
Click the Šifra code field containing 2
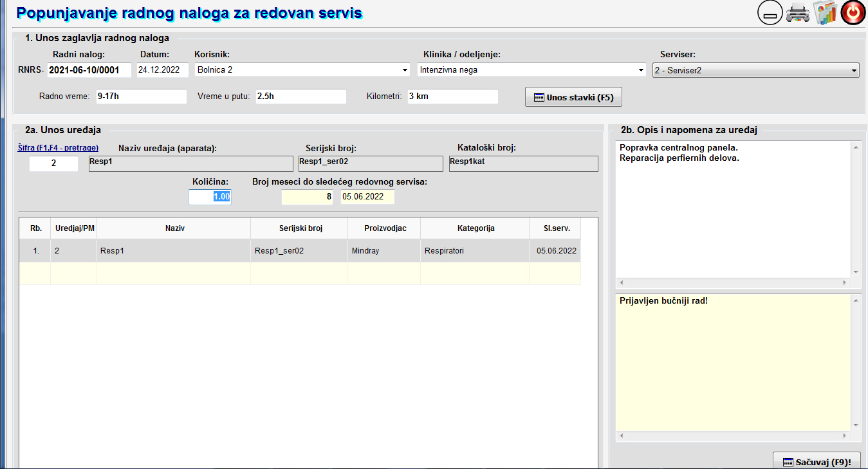point(54,163)
